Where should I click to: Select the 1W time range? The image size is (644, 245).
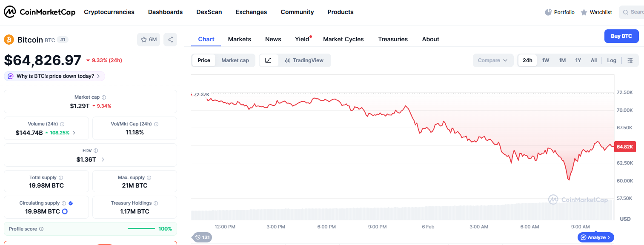(545, 60)
